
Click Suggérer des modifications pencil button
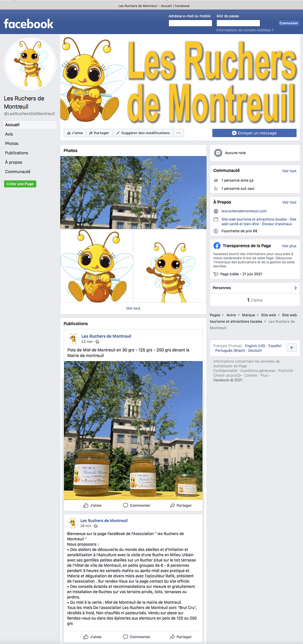143,133
